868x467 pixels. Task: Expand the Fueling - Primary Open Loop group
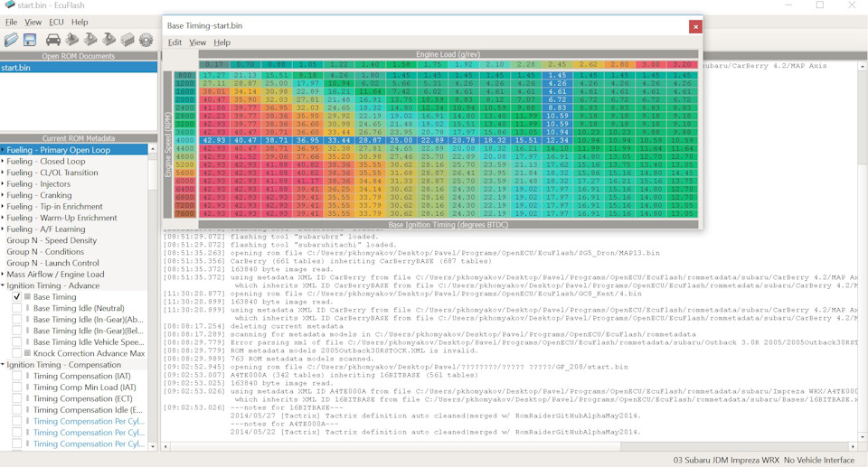coord(3,150)
